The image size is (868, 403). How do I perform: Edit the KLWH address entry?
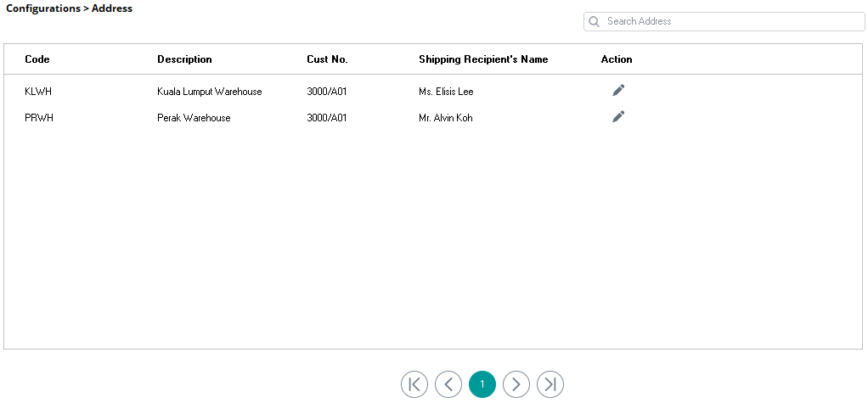tap(618, 91)
